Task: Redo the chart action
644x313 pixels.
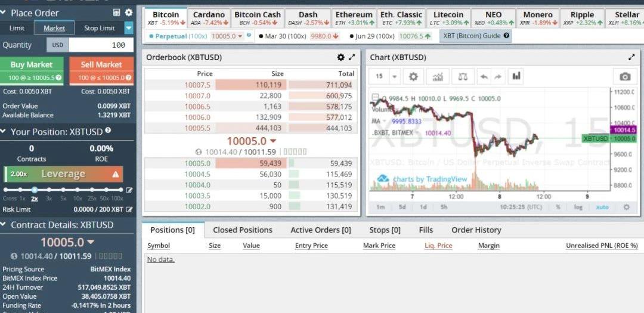Action: pos(498,76)
